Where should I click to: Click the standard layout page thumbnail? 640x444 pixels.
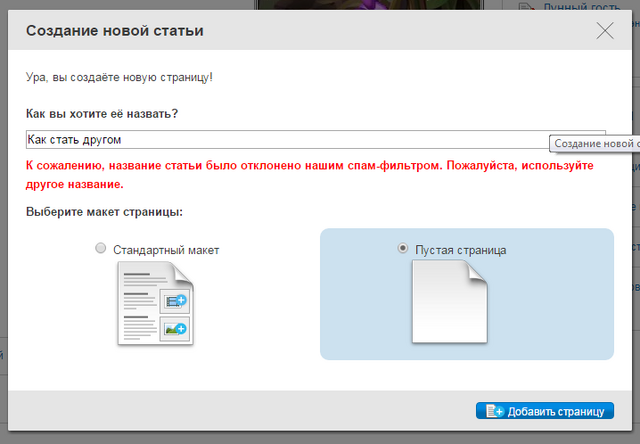(156, 303)
